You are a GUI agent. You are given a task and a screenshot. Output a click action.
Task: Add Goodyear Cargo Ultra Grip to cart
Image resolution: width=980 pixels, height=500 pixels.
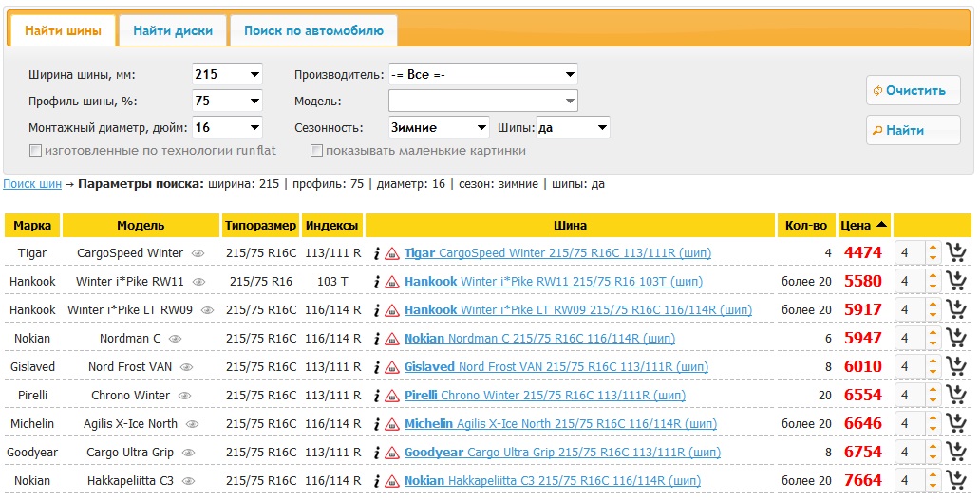956,452
